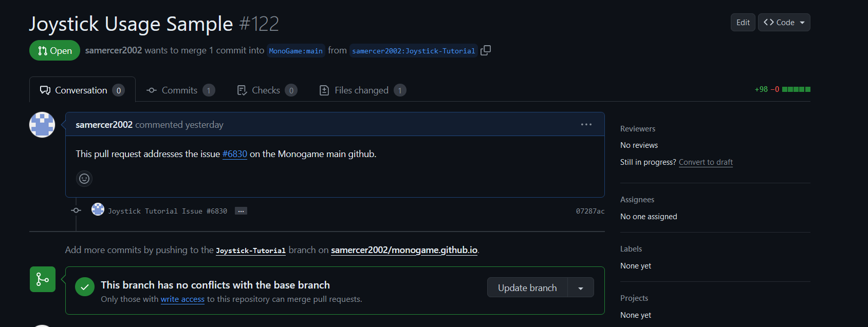Viewport: 868px width, 327px height.
Task: Click Labels sidebar heading
Action: (x=631, y=249)
